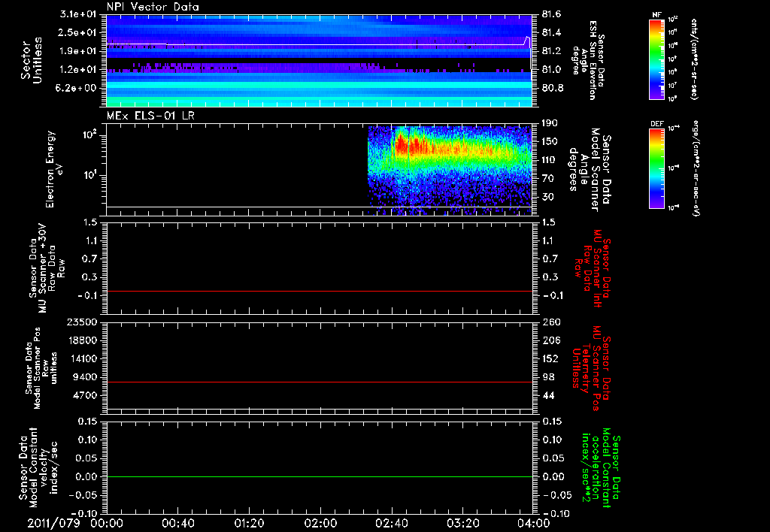Click the 2011/079 date label

point(53,523)
